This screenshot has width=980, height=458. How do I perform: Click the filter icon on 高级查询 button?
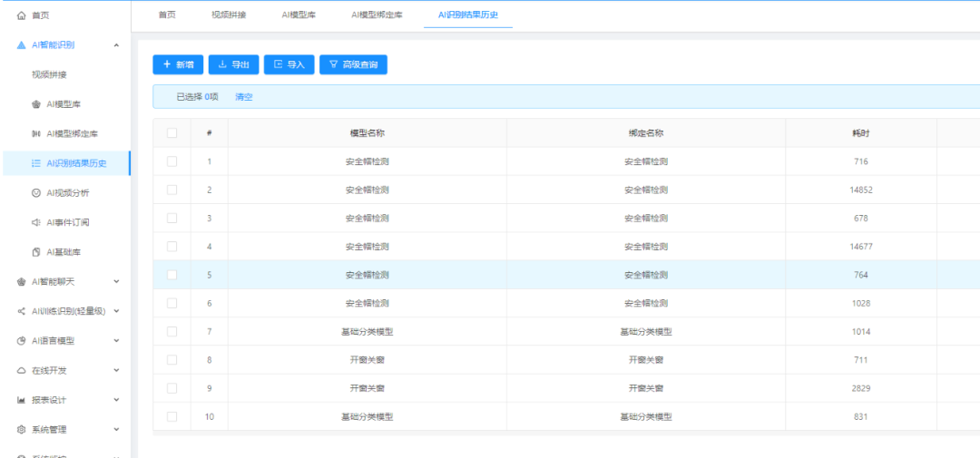point(334,64)
